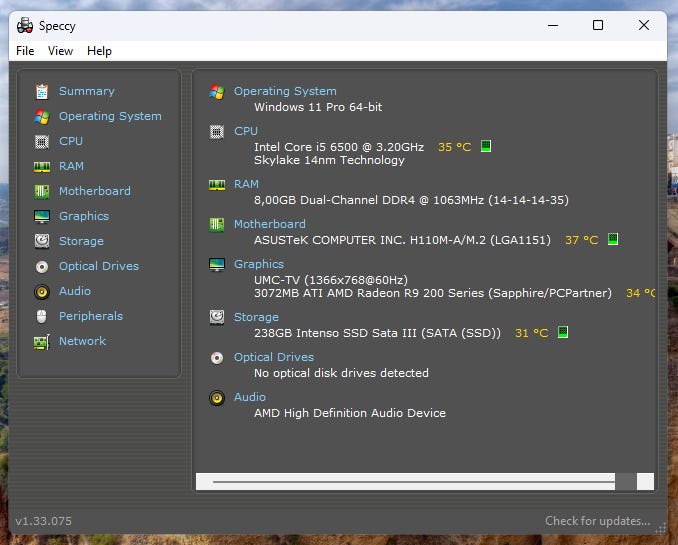The width and height of the screenshot is (678, 545).
Task: Click the Audio speaker icon in sidebar
Action: pos(42,292)
